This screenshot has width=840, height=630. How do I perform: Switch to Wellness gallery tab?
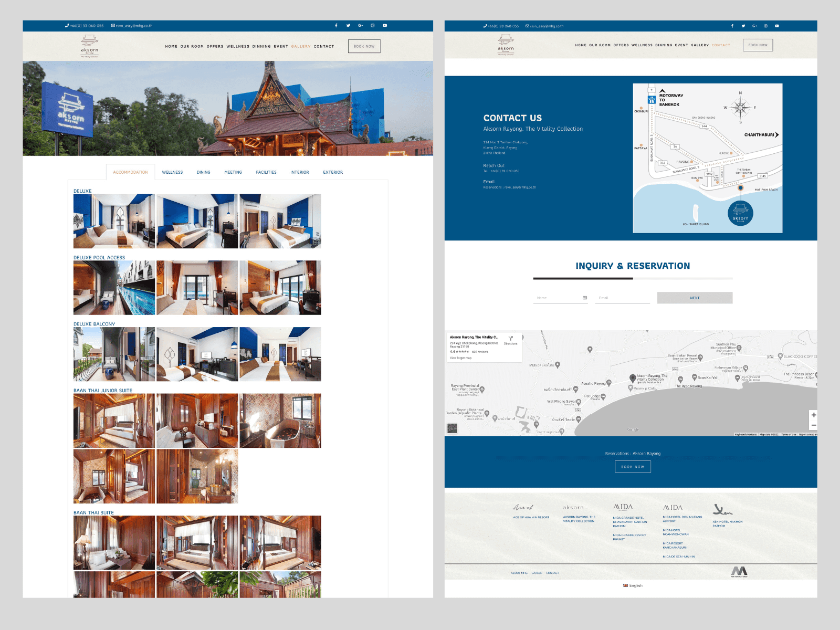coord(172,172)
